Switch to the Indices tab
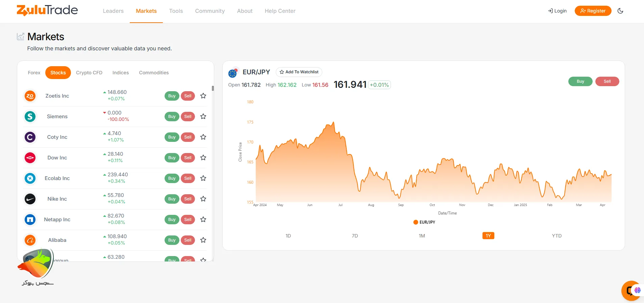 tap(121, 73)
